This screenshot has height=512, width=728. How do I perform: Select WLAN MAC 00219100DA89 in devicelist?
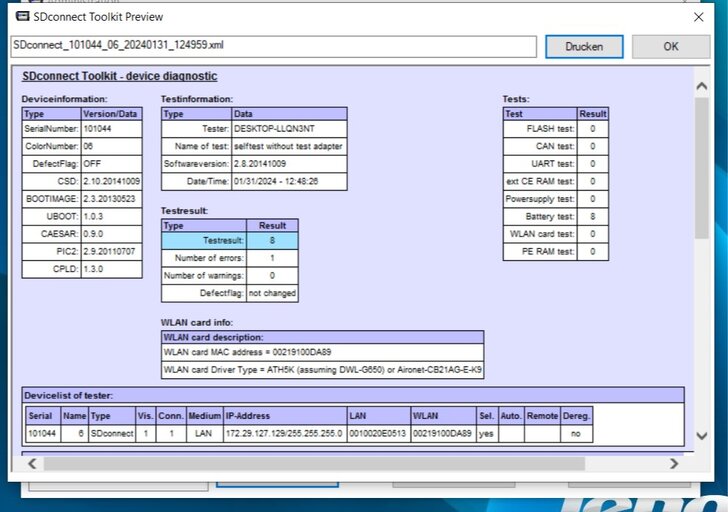click(x=443, y=434)
